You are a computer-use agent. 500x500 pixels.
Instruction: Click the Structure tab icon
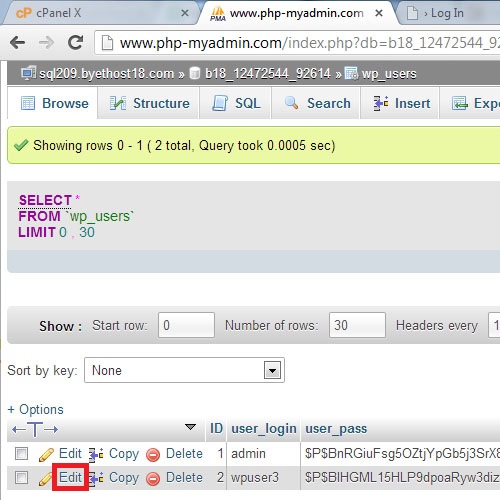(118, 103)
